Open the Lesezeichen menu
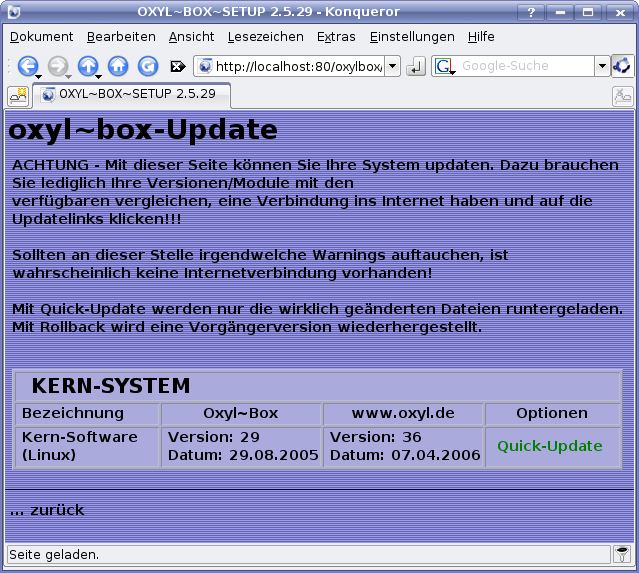This screenshot has width=639, height=573. point(265,37)
